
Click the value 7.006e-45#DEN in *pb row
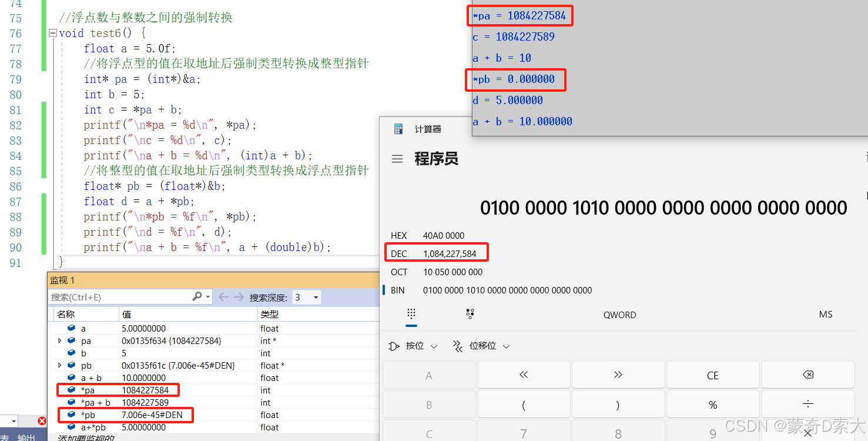[x=152, y=415]
